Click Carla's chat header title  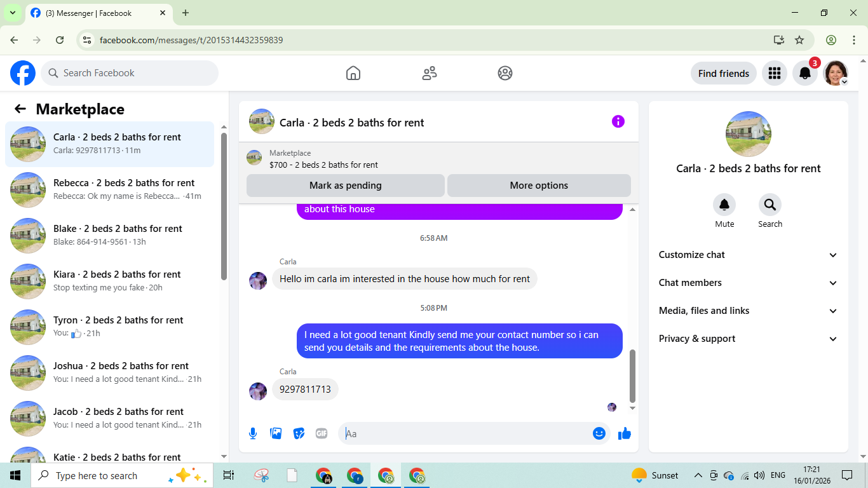[x=352, y=123]
